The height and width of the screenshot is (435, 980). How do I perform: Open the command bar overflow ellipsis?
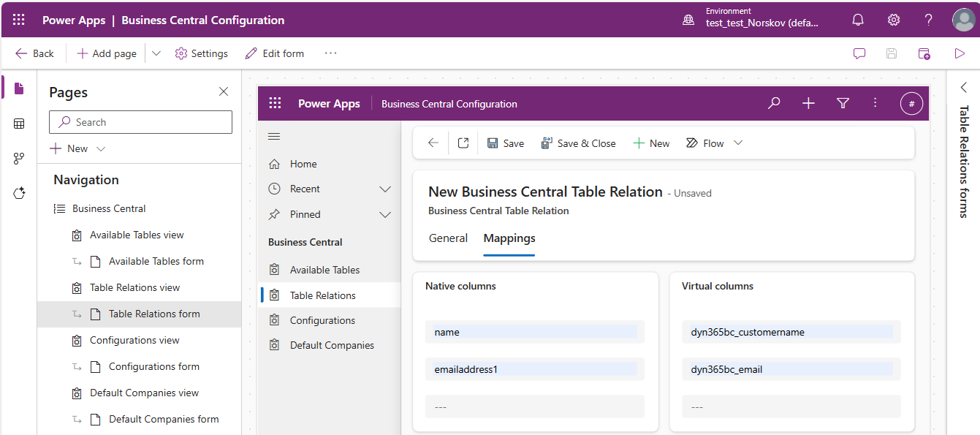tap(330, 53)
